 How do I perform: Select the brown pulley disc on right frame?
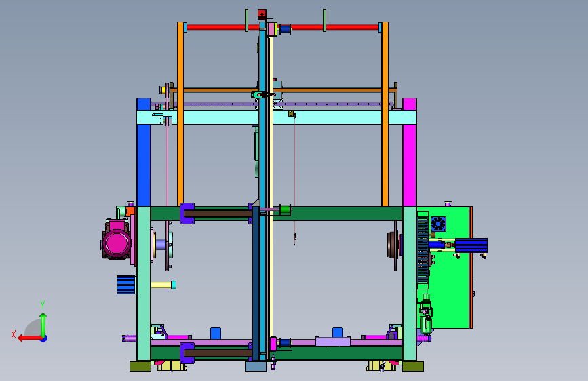tap(393, 245)
